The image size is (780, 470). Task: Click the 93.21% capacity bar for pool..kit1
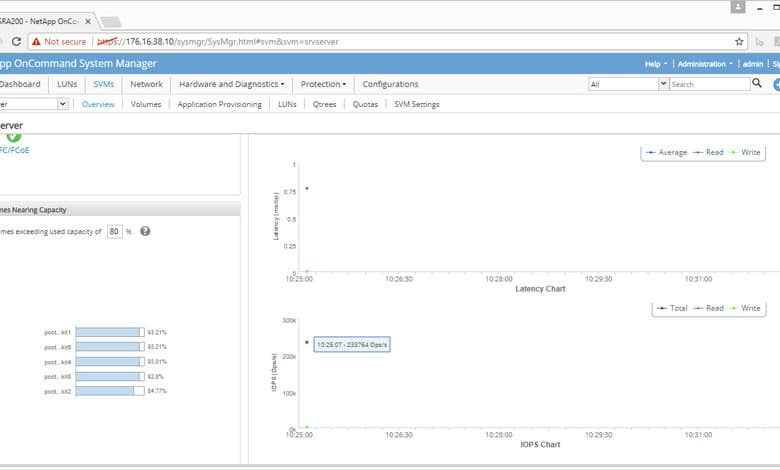(110, 332)
